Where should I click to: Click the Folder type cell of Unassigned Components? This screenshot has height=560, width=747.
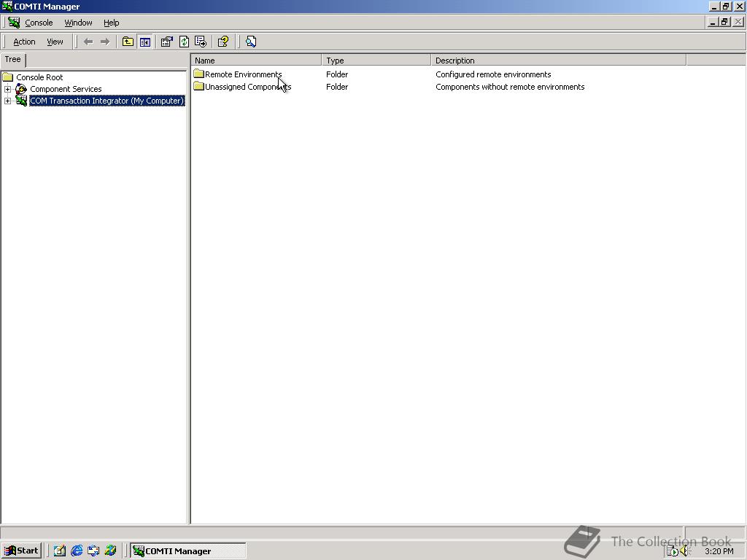pos(337,87)
